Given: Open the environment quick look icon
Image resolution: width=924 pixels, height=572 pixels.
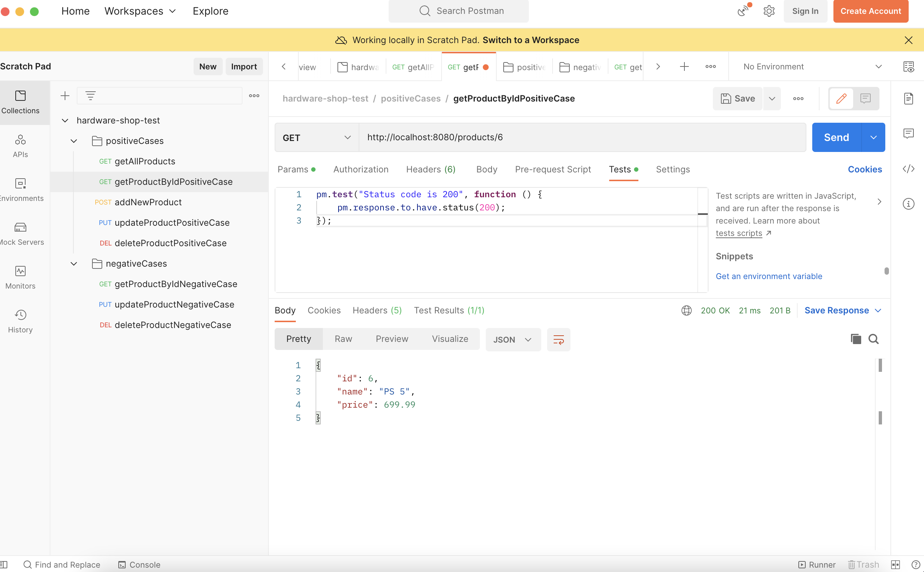Looking at the screenshot, I should pyautogui.click(x=909, y=66).
